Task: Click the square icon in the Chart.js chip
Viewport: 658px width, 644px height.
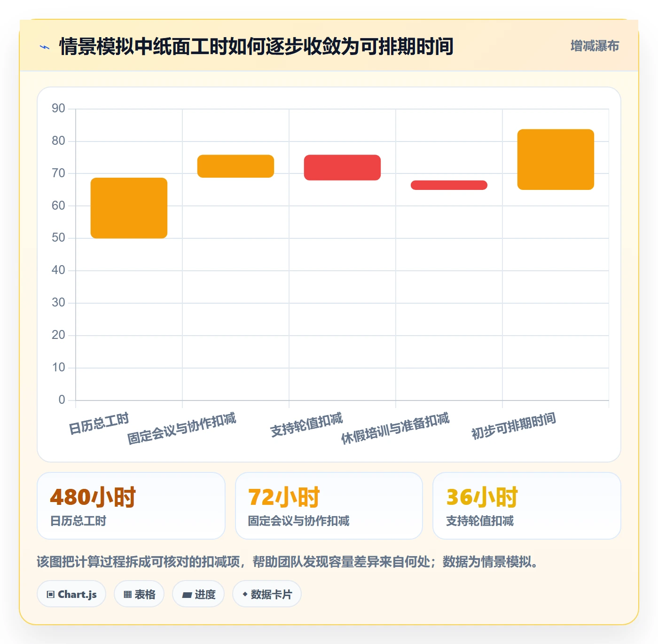Action: pyautogui.click(x=51, y=595)
